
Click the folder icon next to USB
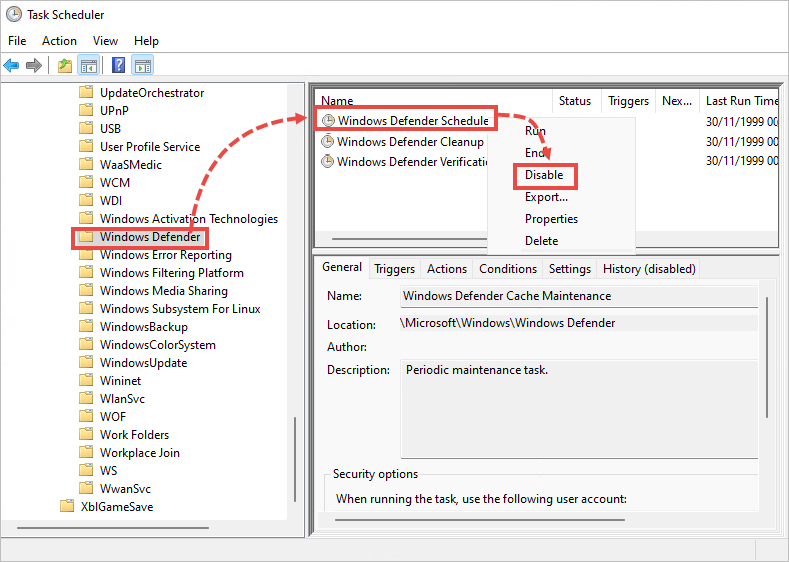pos(87,128)
